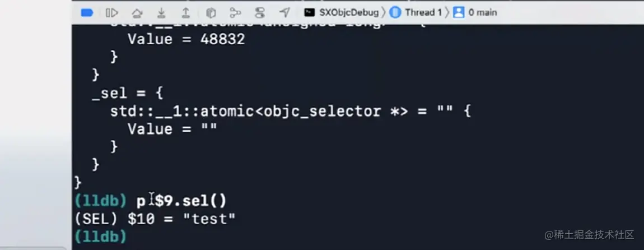Click the Continue program execution icon
The image size is (644, 250).
[x=112, y=12]
